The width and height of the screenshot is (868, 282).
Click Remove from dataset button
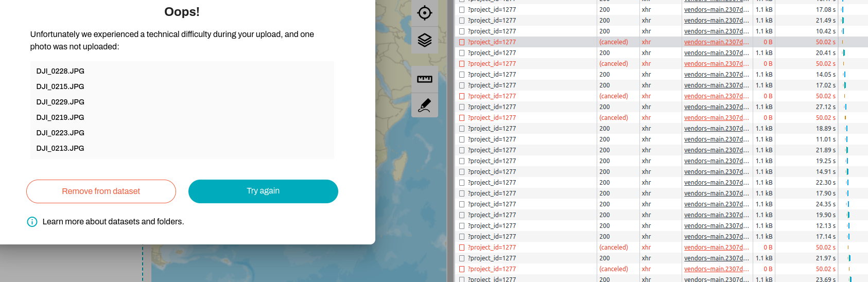coord(101,191)
